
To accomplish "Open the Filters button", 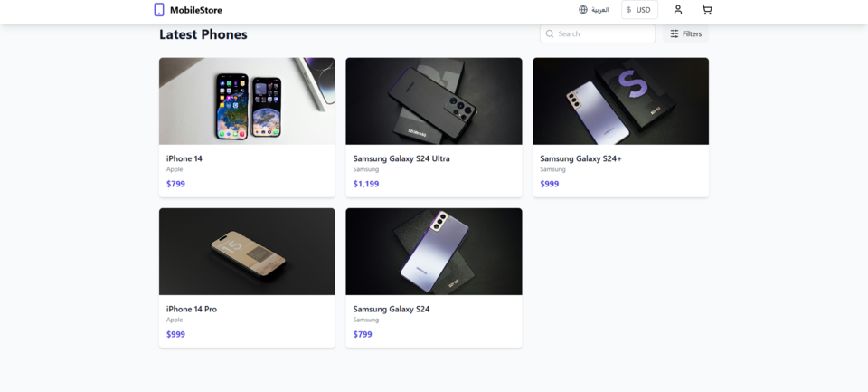I will pyautogui.click(x=686, y=33).
